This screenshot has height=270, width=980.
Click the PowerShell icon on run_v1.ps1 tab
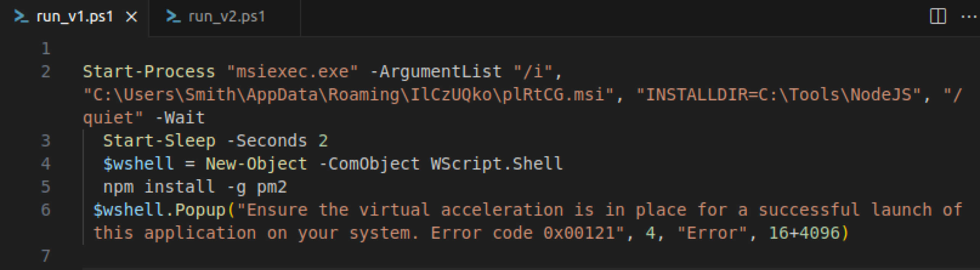[x=21, y=16]
